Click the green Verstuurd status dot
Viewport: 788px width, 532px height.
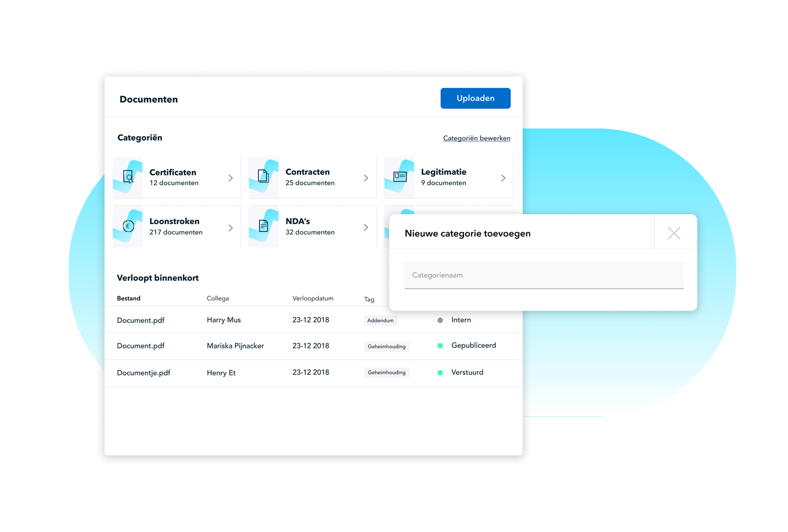coord(440,372)
